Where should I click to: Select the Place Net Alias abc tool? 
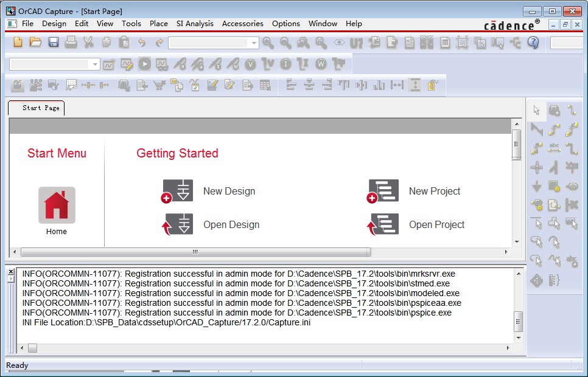tap(555, 148)
